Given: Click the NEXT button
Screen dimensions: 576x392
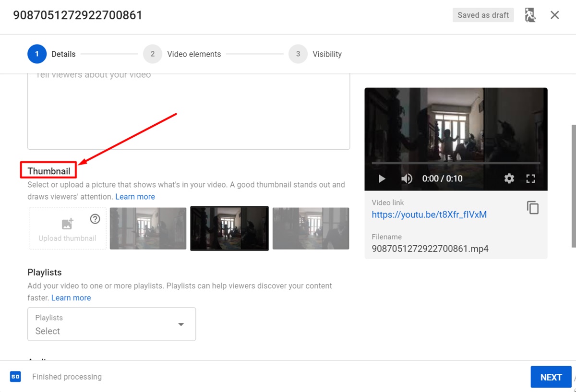Looking at the screenshot, I should tap(551, 377).
